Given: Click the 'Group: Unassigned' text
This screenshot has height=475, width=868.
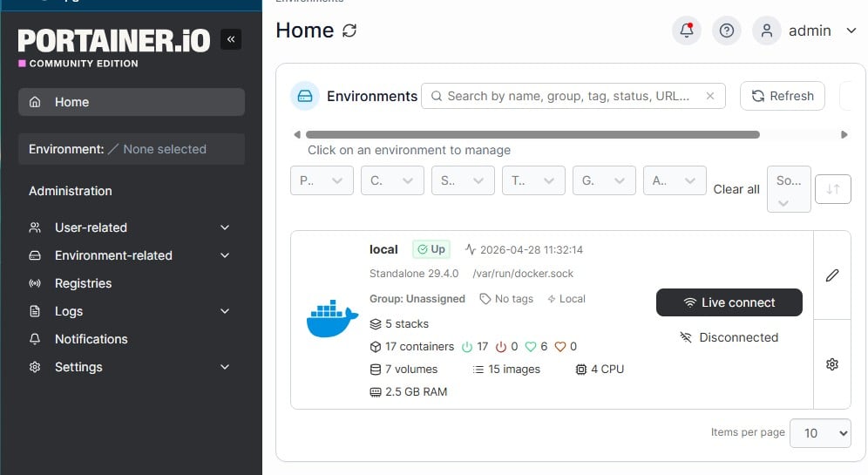Looking at the screenshot, I should tap(417, 299).
